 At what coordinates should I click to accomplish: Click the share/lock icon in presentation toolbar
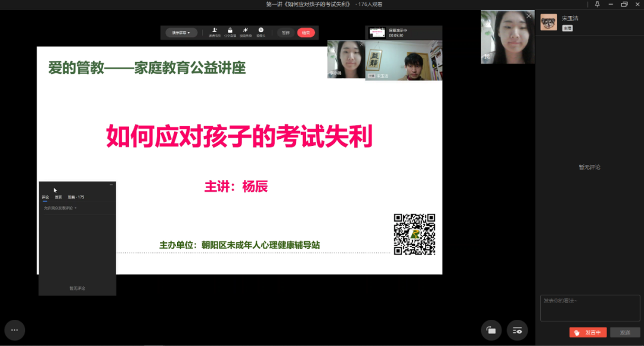click(230, 32)
